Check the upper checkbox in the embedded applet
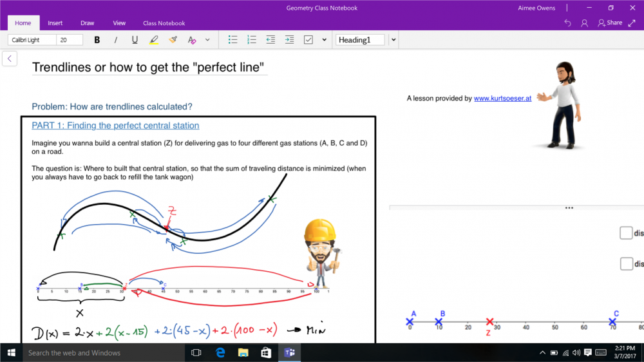Image resolution: width=644 pixels, height=362 pixels. click(x=625, y=233)
